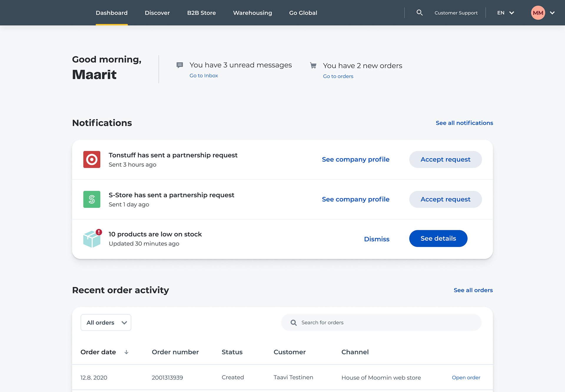Image resolution: width=565 pixels, height=392 pixels.
Task: View S-Store company profile
Action: [x=355, y=199]
